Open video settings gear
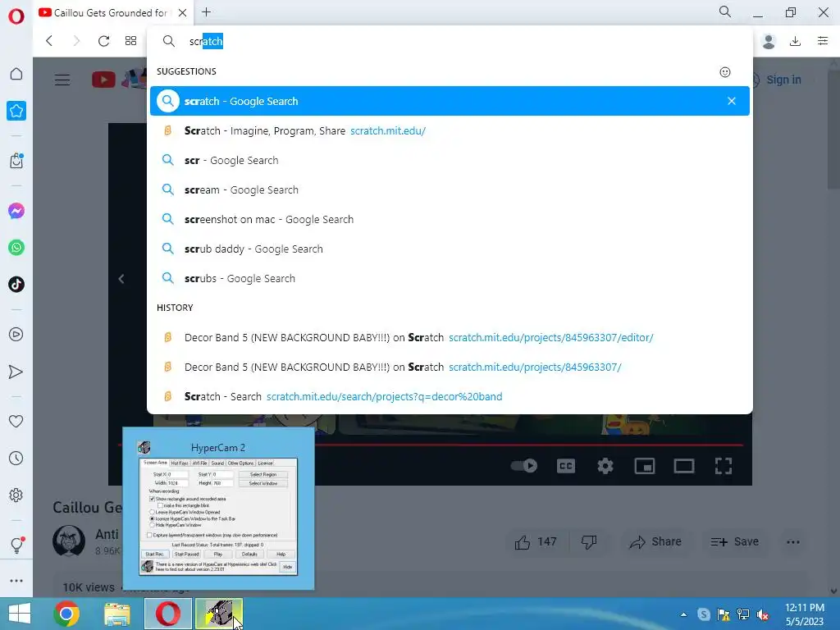The height and width of the screenshot is (630, 840). point(605,466)
